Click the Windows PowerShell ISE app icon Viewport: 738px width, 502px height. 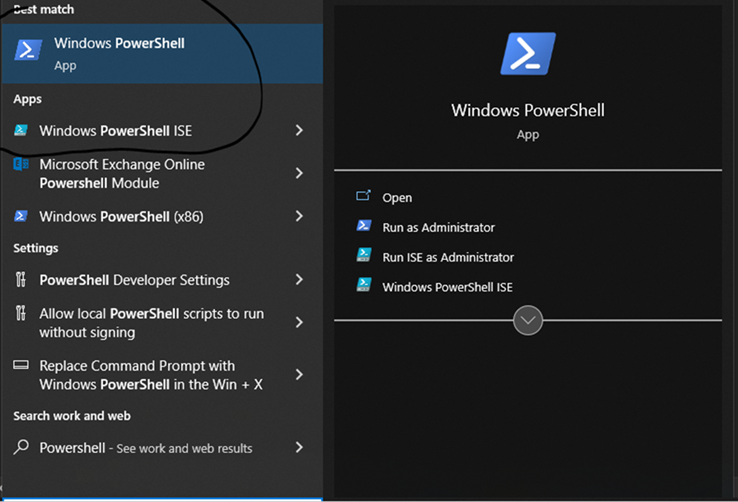pyautogui.click(x=21, y=131)
